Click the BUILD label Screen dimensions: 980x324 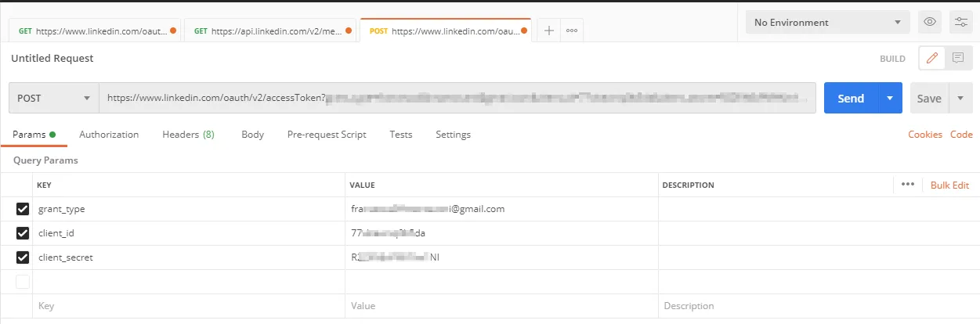(892, 59)
